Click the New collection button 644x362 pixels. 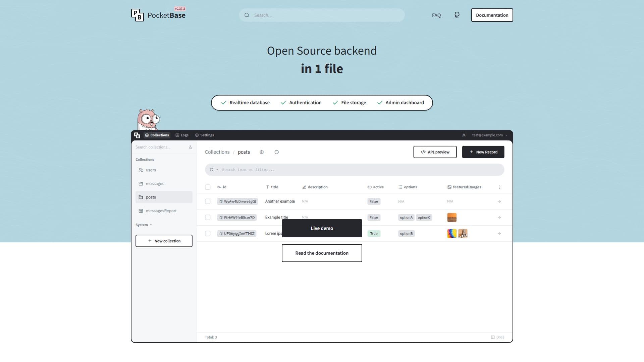pyautogui.click(x=164, y=241)
